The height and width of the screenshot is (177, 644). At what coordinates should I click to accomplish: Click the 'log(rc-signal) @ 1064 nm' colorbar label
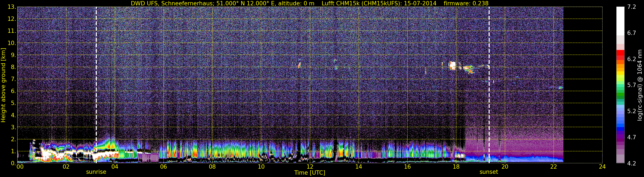[x=639, y=85]
